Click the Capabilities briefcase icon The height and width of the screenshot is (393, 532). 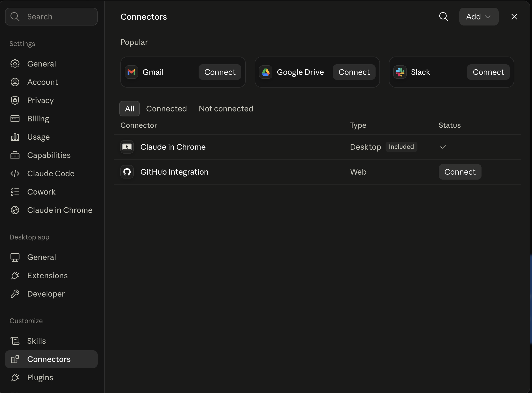pyautogui.click(x=15, y=155)
